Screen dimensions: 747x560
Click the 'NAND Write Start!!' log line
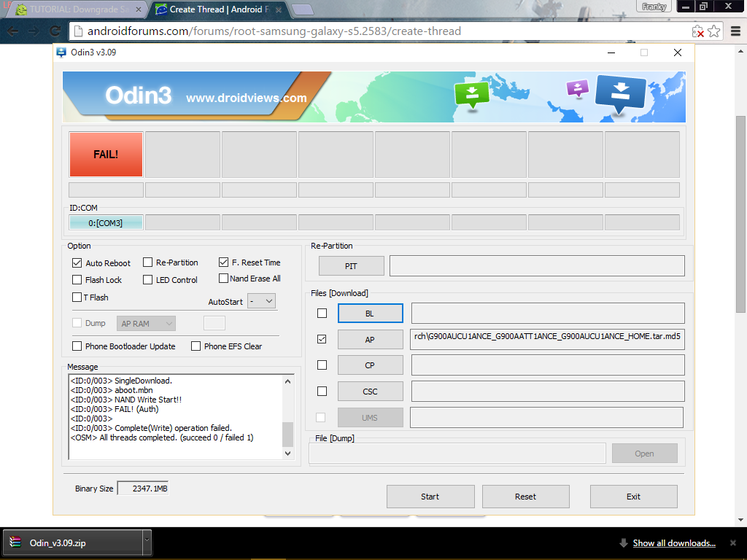pos(125,400)
